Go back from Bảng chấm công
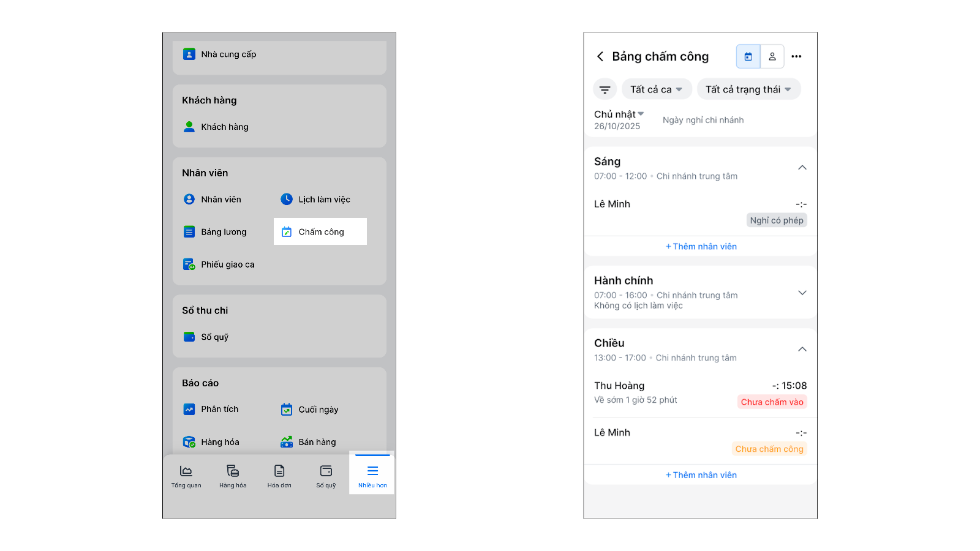 [600, 56]
